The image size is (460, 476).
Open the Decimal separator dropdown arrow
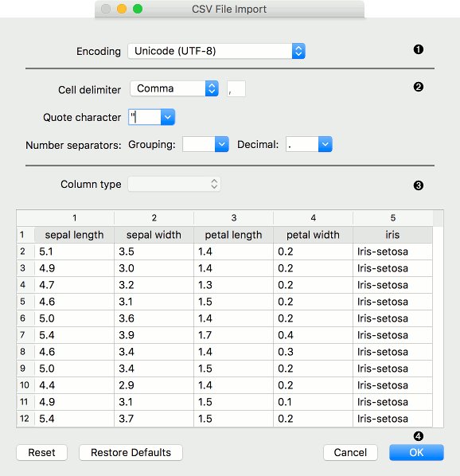(x=325, y=145)
